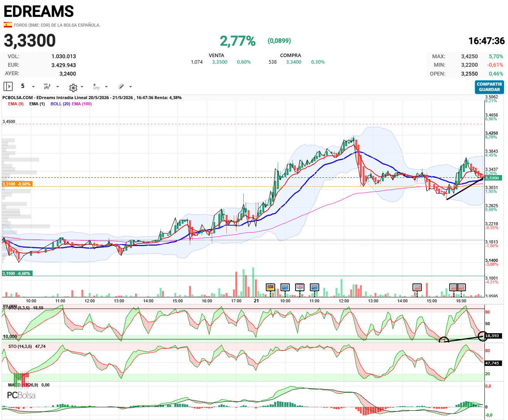Viewport: 508px width, 420px height.
Task: Click the 3,3300 current price axis tag
Action: 493,178
